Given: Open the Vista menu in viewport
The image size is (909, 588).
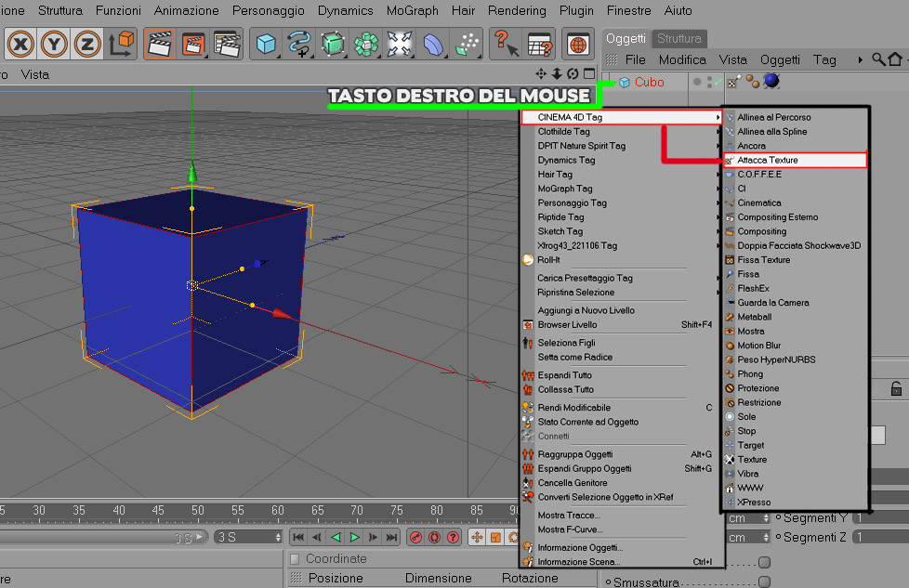Looking at the screenshot, I should pos(34,74).
